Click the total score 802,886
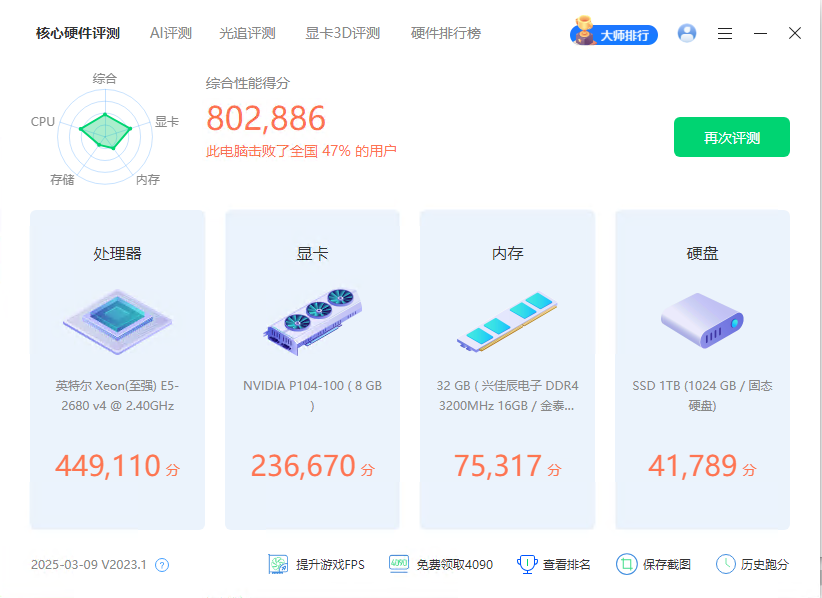The width and height of the screenshot is (822, 598). pyautogui.click(x=266, y=118)
